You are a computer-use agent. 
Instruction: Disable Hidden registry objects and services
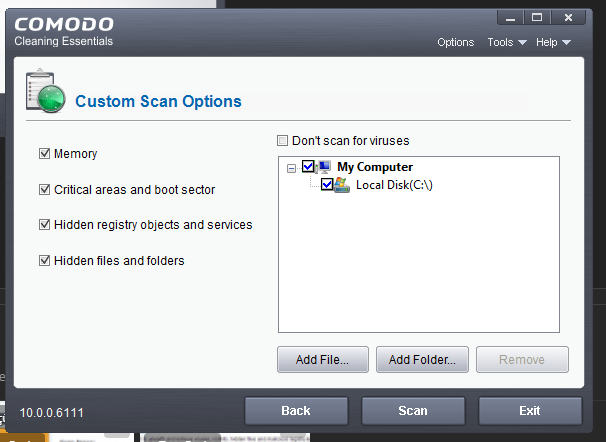(x=44, y=225)
